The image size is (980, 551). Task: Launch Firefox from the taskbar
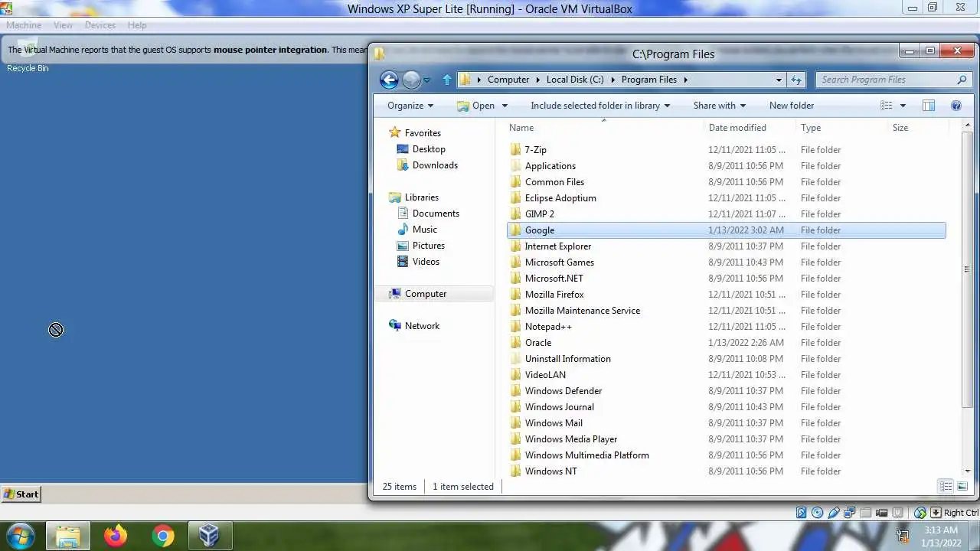tap(116, 536)
